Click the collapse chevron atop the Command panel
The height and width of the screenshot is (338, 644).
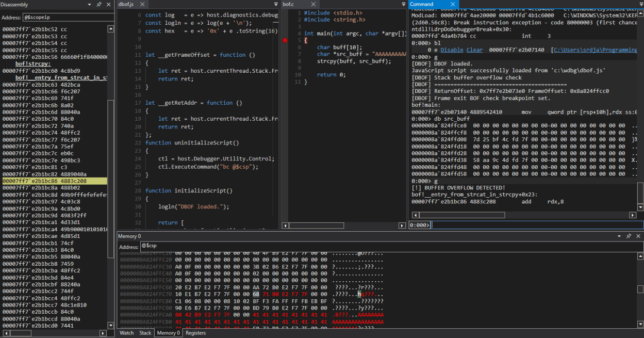(x=641, y=4)
